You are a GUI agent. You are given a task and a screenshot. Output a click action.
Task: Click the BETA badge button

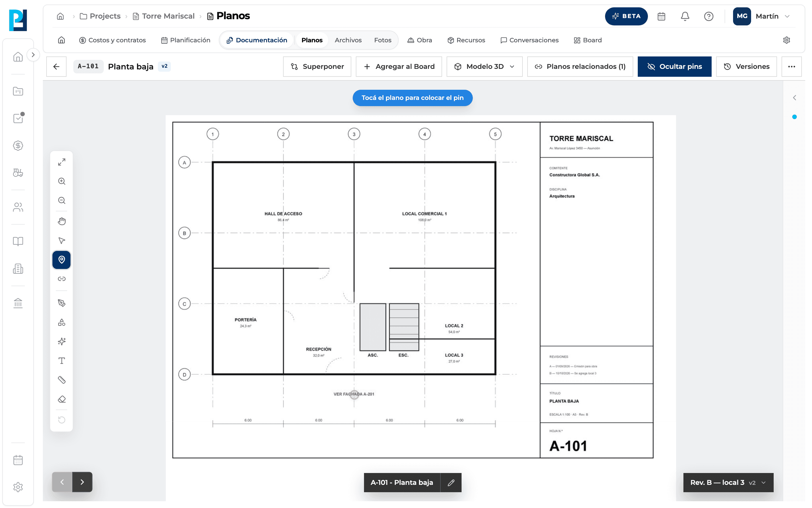626,16
